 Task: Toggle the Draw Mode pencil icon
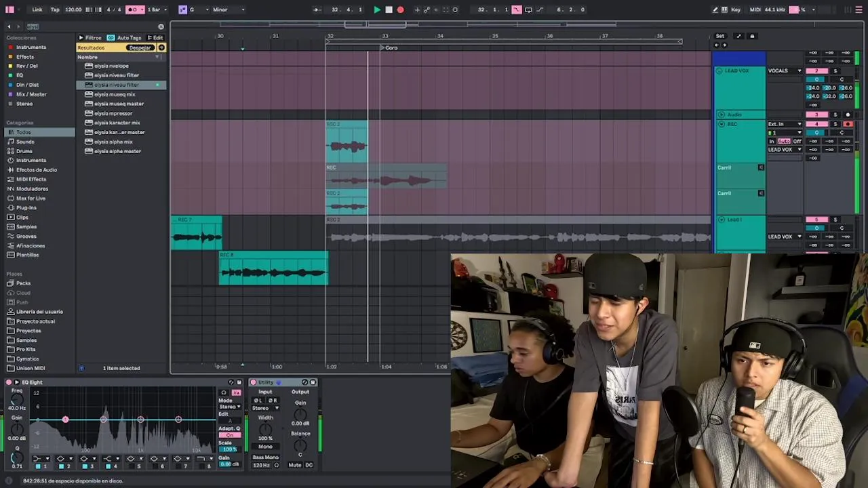[715, 9]
